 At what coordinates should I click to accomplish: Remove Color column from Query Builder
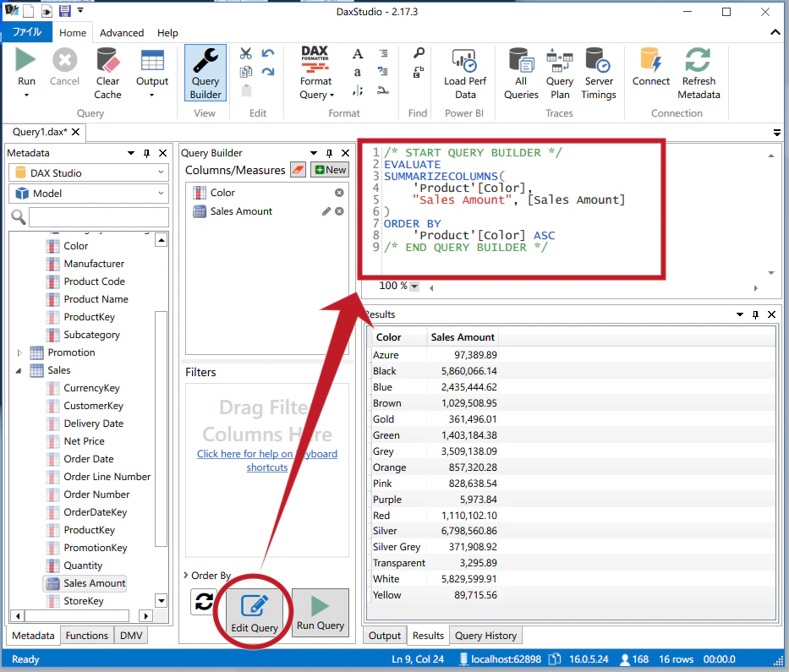pyautogui.click(x=340, y=193)
